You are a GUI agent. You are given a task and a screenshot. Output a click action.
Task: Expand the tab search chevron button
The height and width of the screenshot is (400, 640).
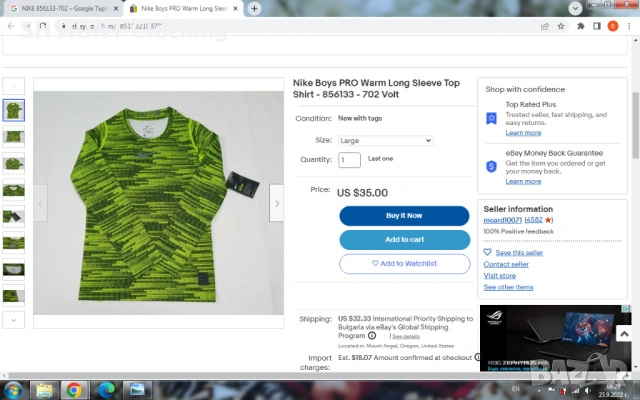click(x=575, y=8)
